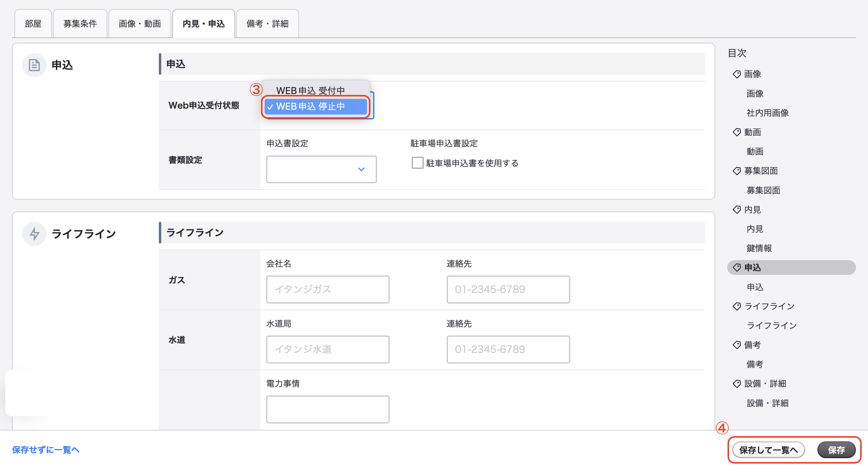Enable 駐車場申込書を使用する checkbox
This screenshot has width=868, height=469.
[417, 163]
